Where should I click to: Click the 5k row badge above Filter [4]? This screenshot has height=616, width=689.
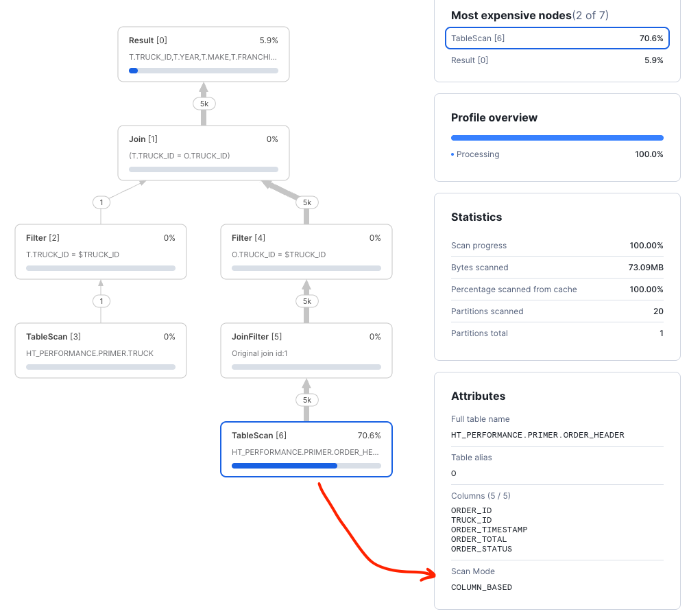306,202
